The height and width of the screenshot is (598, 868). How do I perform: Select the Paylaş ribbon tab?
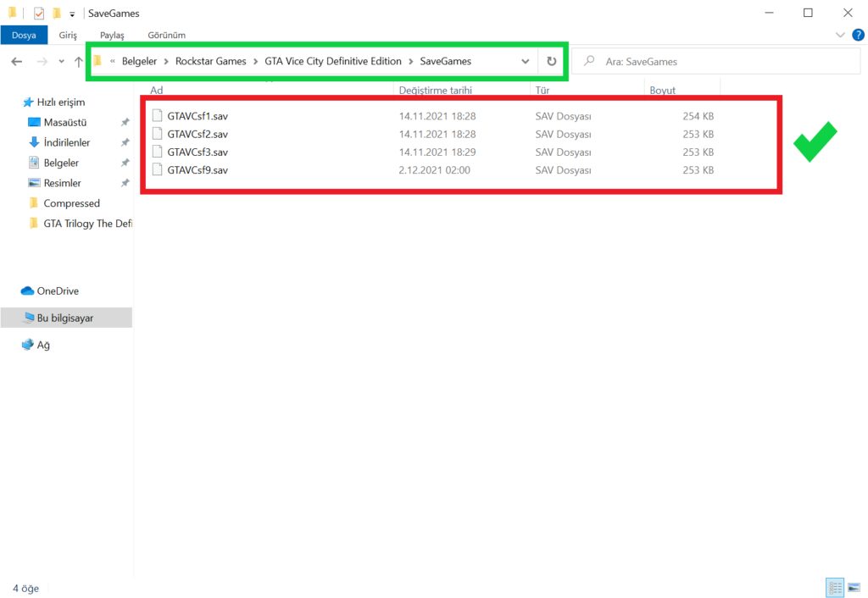[x=112, y=35]
